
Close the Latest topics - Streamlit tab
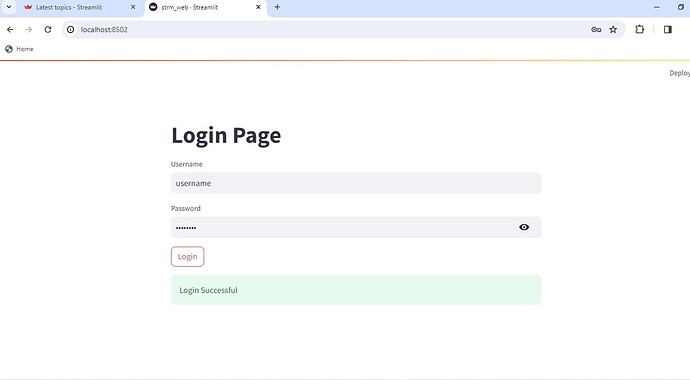133,7
